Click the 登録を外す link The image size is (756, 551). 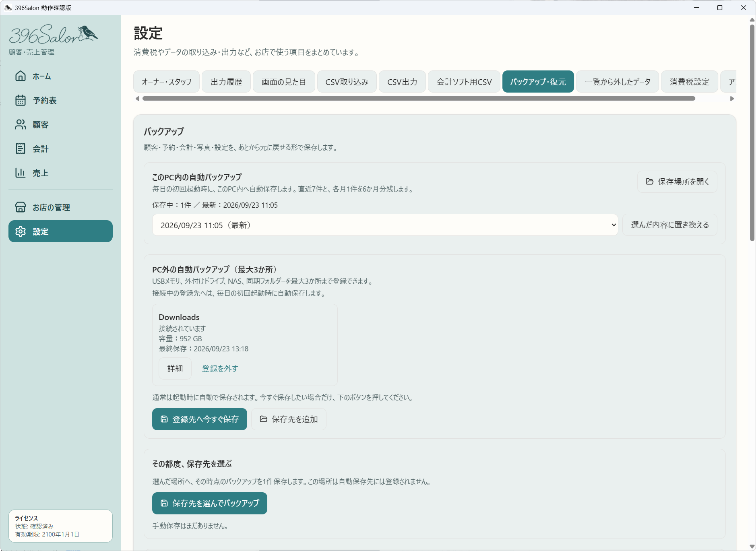click(220, 368)
